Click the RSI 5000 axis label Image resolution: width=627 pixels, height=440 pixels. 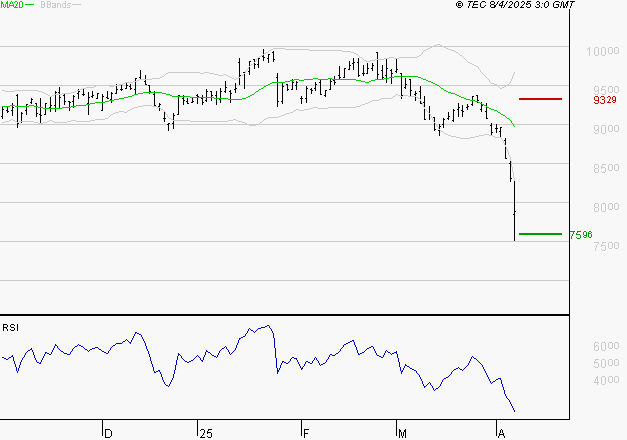click(606, 363)
